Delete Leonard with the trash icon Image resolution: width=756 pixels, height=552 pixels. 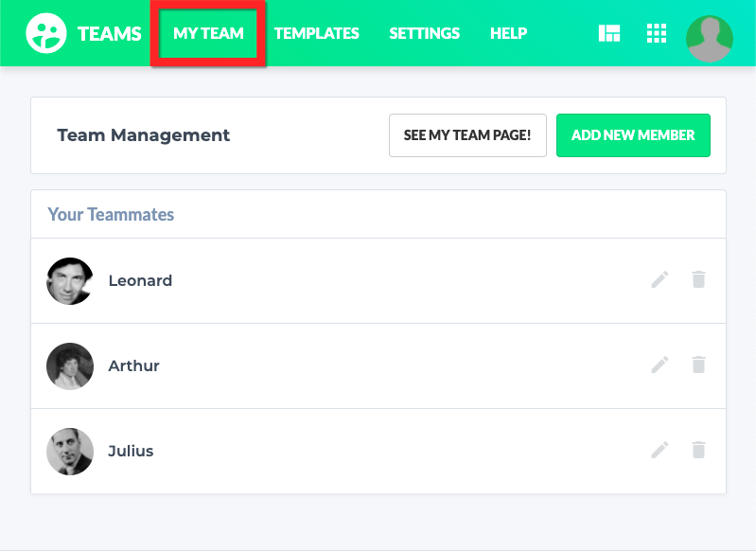click(x=698, y=279)
